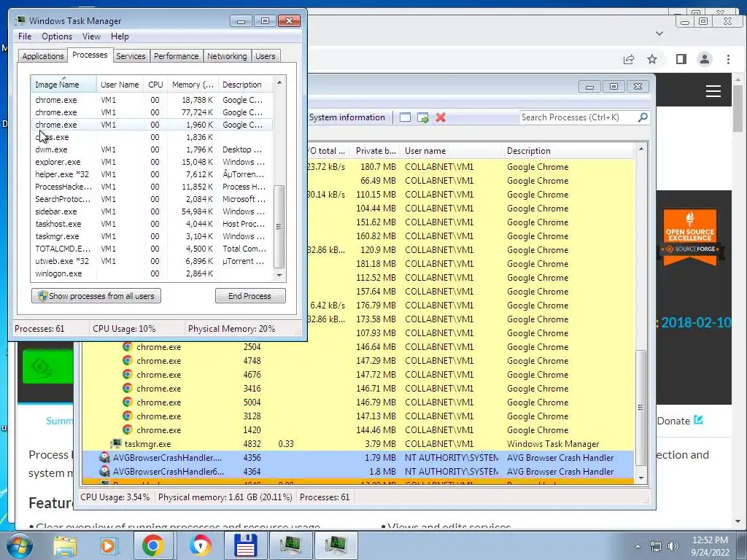The width and height of the screenshot is (747, 560).
Task: Click the search magnifier icon in Process Hacker
Action: coord(643,117)
